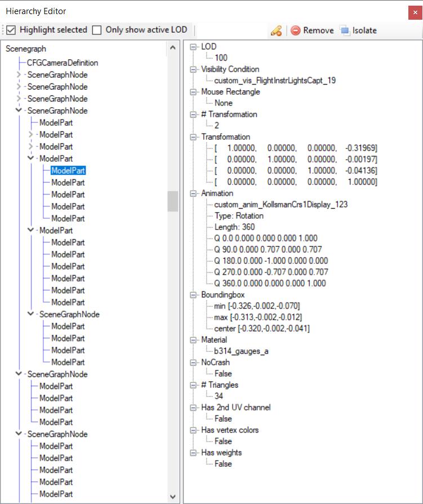
Task: Select custom_anim_KollsmanCrs1Display_123 animation entry
Action: click(280, 205)
